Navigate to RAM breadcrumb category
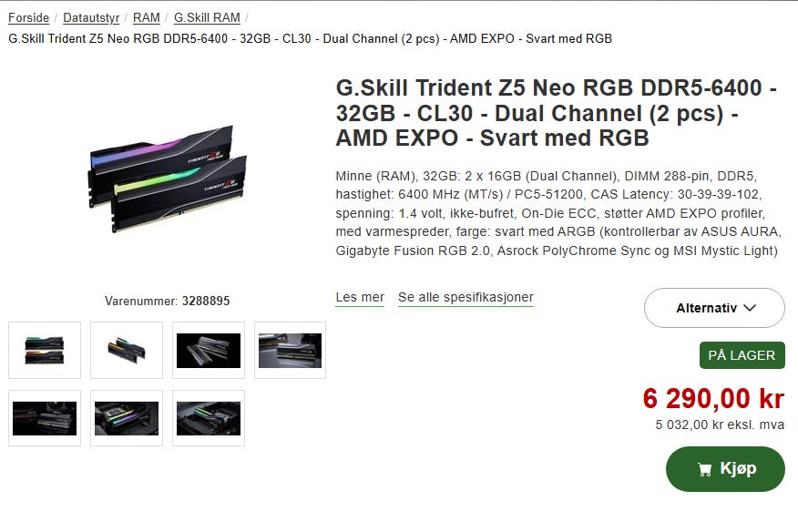The width and height of the screenshot is (798, 532). (x=146, y=18)
